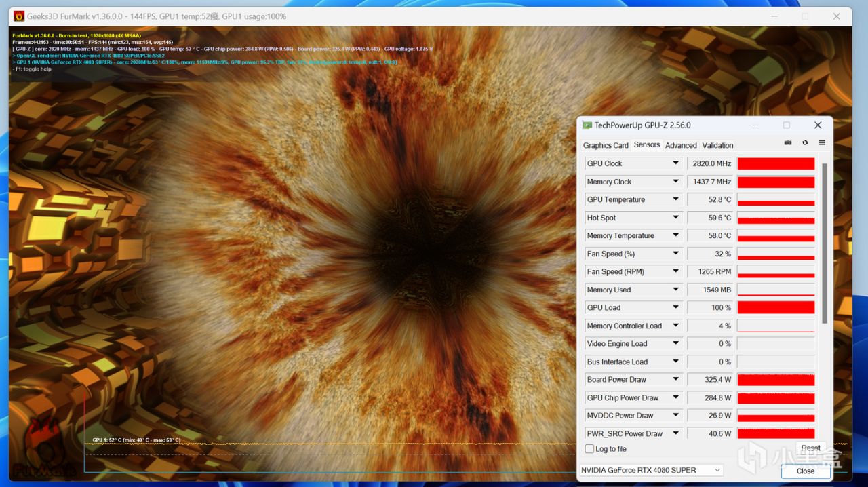Open the Hot Spot sensor dropdown
This screenshot has width=868, height=487.
pyautogui.click(x=675, y=218)
